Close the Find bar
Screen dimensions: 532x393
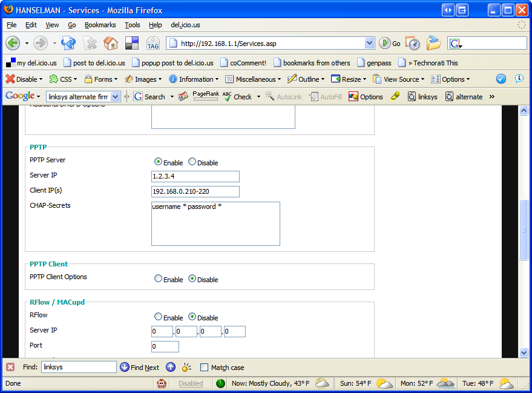(x=10, y=367)
